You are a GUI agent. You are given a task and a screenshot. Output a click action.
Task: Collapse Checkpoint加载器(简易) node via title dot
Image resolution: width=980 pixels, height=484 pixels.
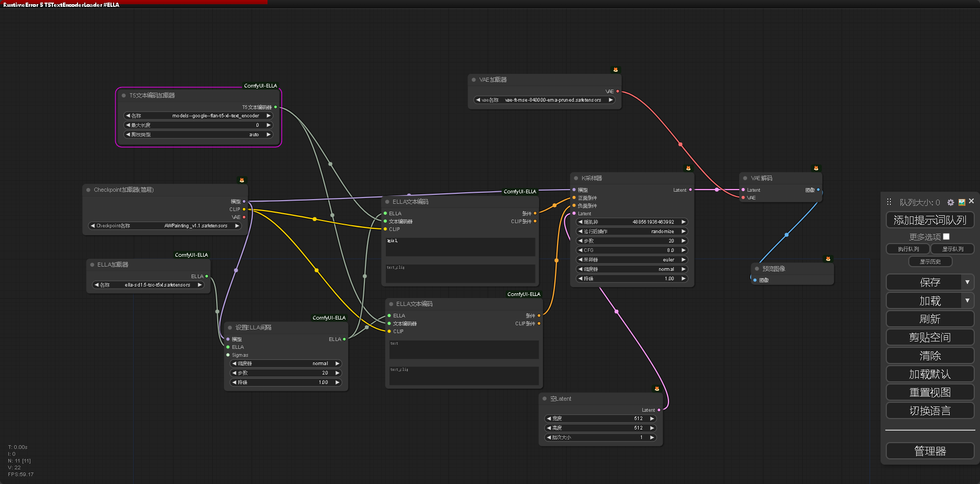pyautogui.click(x=88, y=190)
